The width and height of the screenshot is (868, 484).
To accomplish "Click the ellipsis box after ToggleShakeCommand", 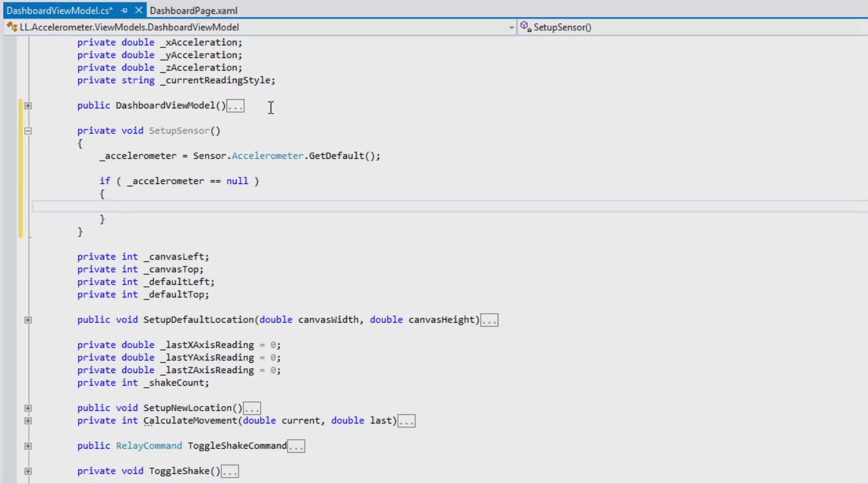I will [x=296, y=447].
